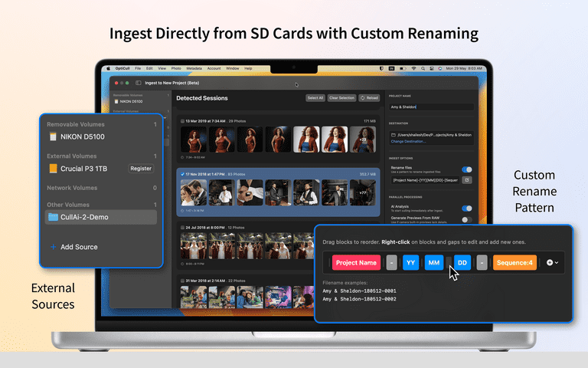
Task: Check the 13 Mar 2019 session checkbox
Action: pyautogui.click(x=182, y=121)
